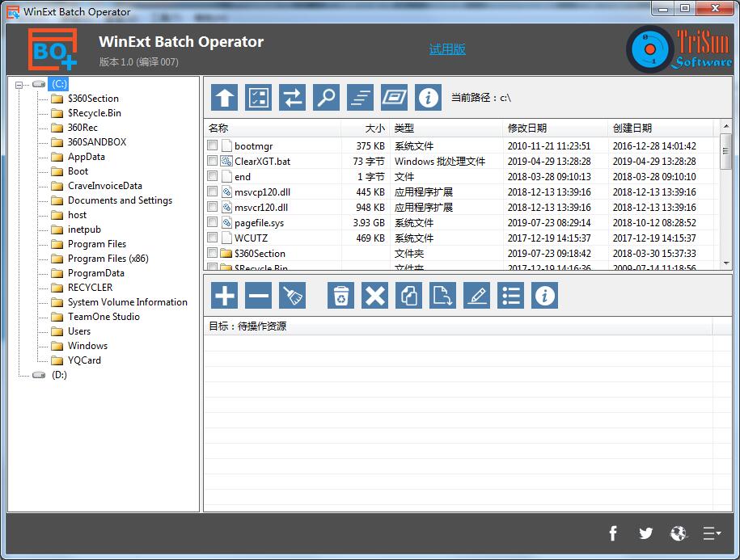This screenshot has height=560, width=740.
Task: Sort by the 修改日期 column header
Action: pyautogui.click(x=527, y=128)
